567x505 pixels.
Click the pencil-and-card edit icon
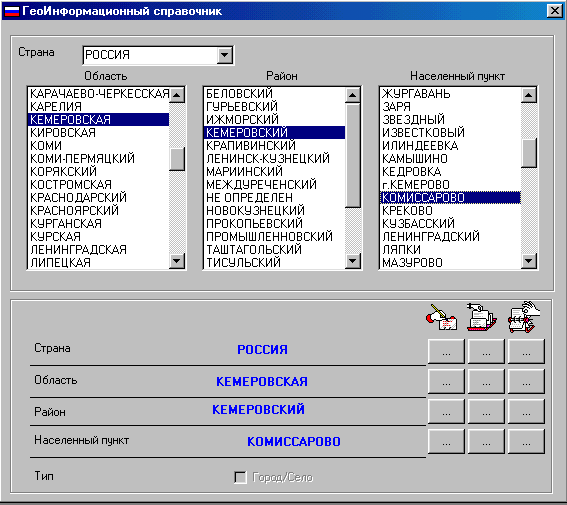click(441, 317)
